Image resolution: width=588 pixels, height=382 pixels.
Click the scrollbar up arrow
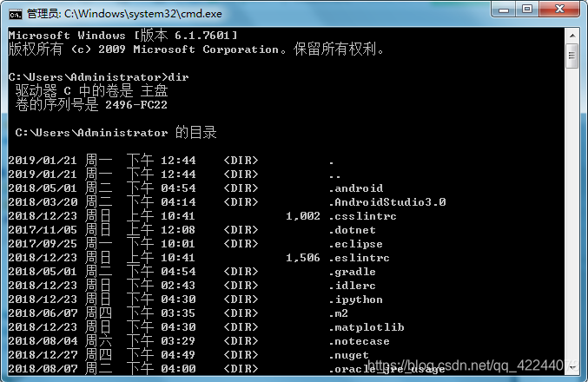pos(572,36)
